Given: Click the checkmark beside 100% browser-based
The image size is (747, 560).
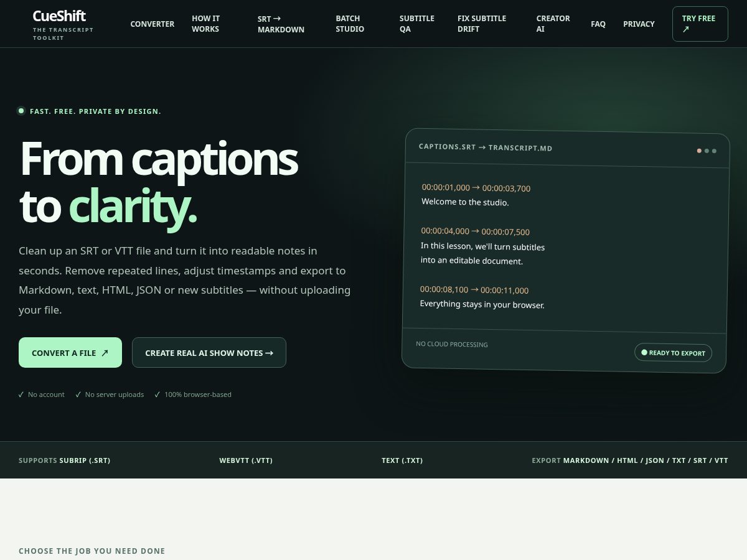Looking at the screenshot, I should (x=157, y=394).
